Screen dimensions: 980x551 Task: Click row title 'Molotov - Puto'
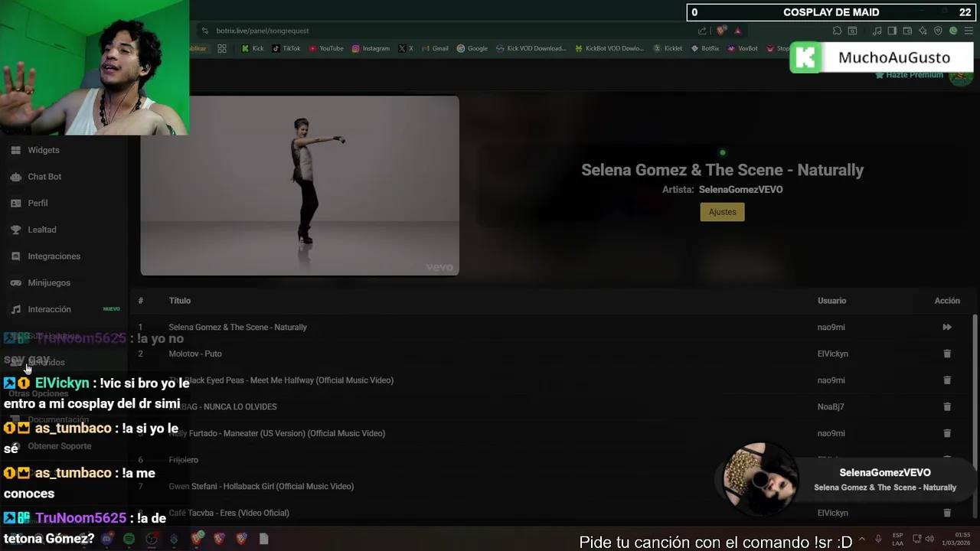click(195, 354)
